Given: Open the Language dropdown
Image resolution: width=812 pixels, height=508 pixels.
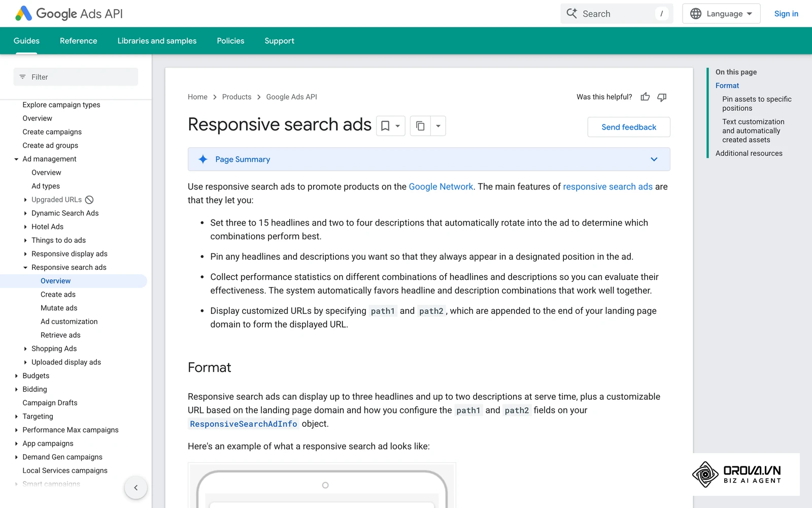Looking at the screenshot, I should pos(721,14).
